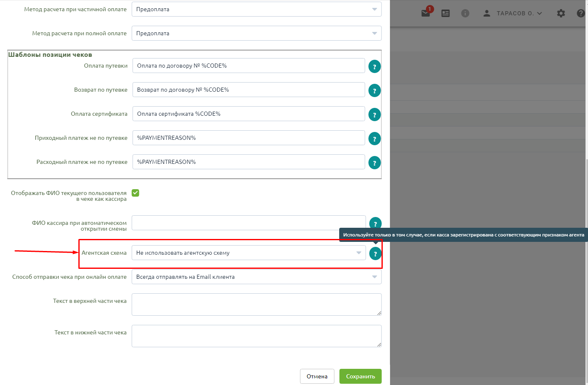
Task: Show help for Приходный платеж не по путевке
Action: [374, 139]
